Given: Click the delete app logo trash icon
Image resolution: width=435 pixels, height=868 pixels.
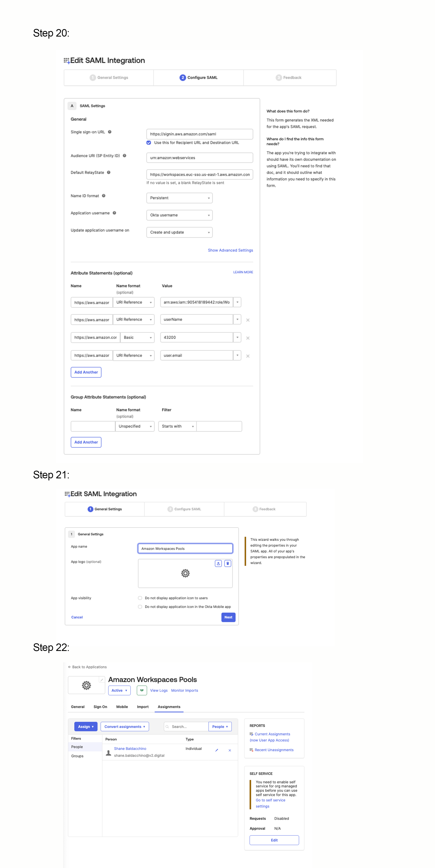Looking at the screenshot, I should pyautogui.click(x=228, y=563).
